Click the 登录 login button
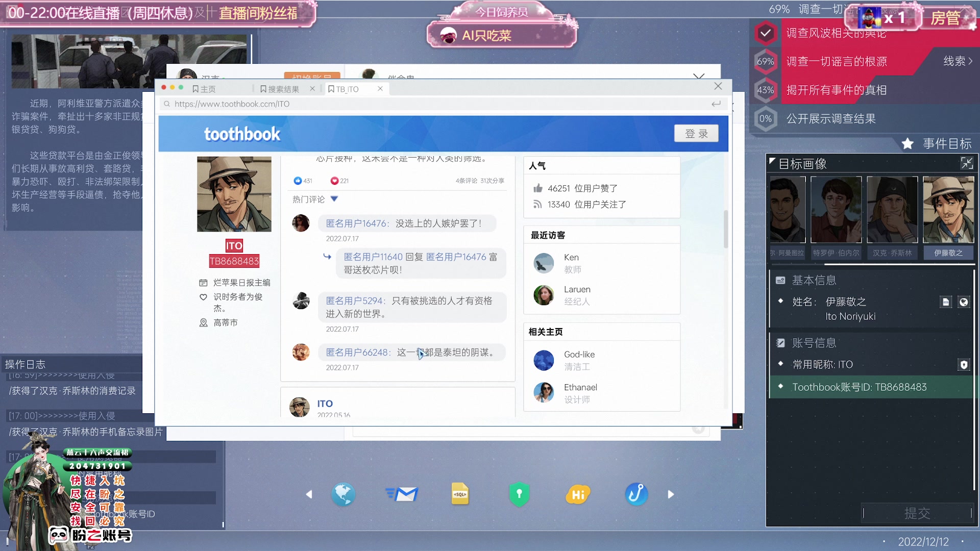The width and height of the screenshot is (980, 551). point(696,134)
